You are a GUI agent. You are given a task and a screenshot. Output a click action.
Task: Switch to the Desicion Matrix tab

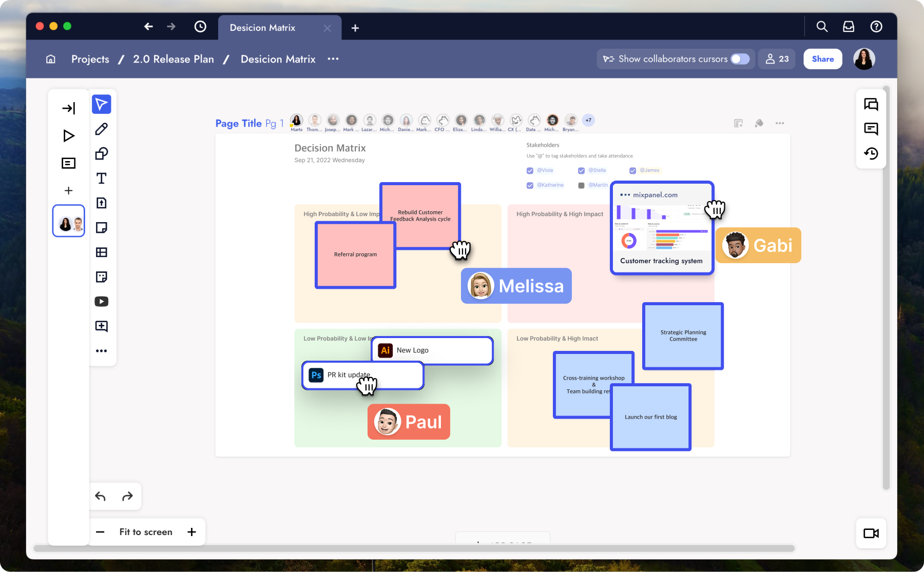click(x=262, y=28)
